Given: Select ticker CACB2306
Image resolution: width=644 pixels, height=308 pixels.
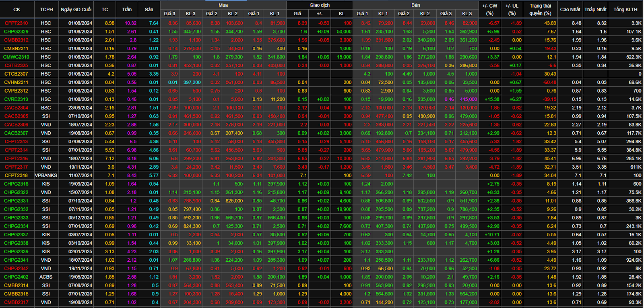Looking at the screenshot, I should coord(17,125).
